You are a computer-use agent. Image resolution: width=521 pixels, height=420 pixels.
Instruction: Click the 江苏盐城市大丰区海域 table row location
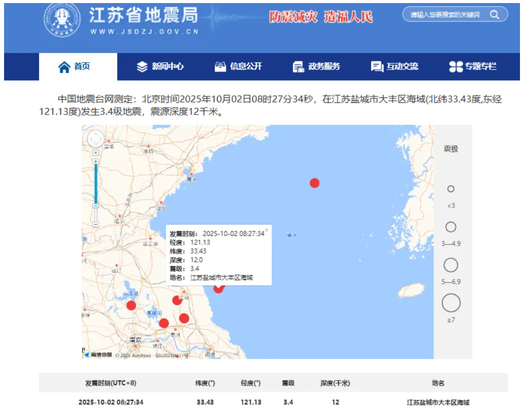(438, 402)
